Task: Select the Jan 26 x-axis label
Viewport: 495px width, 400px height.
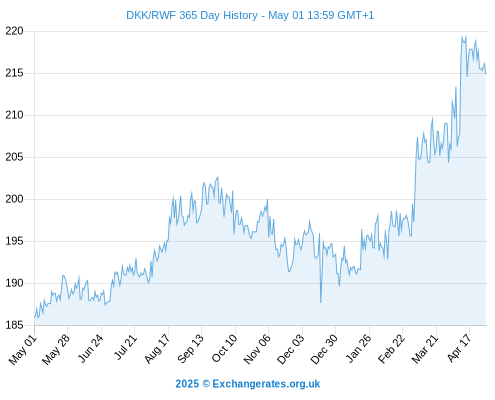Action: click(x=359, y=349)
